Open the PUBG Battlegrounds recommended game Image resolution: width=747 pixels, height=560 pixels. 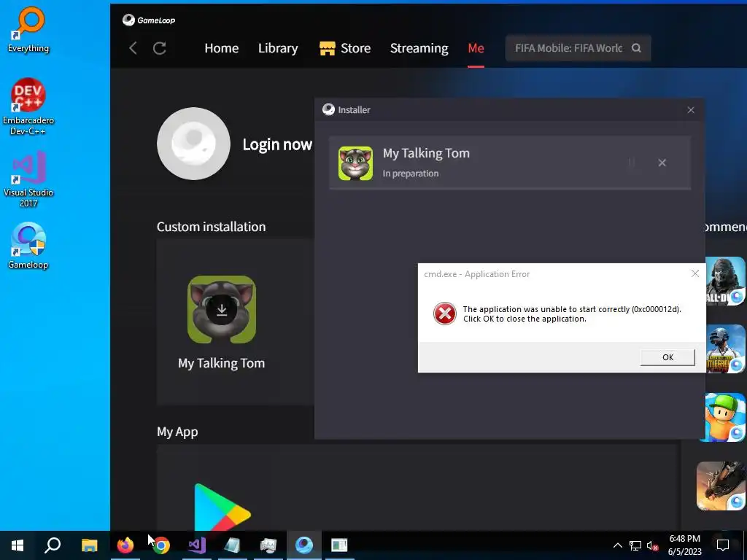click(724, 349)
